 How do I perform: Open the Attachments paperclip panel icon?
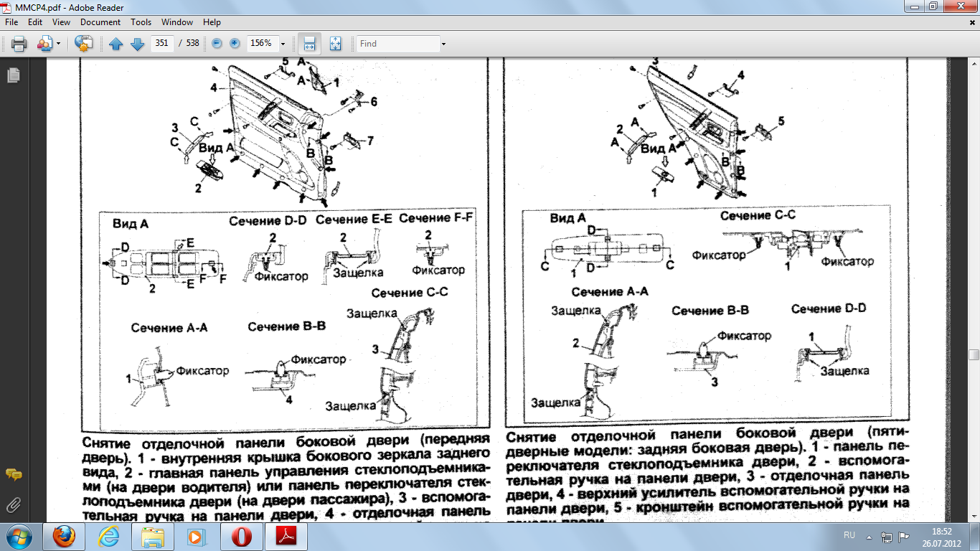coord(13,504)
